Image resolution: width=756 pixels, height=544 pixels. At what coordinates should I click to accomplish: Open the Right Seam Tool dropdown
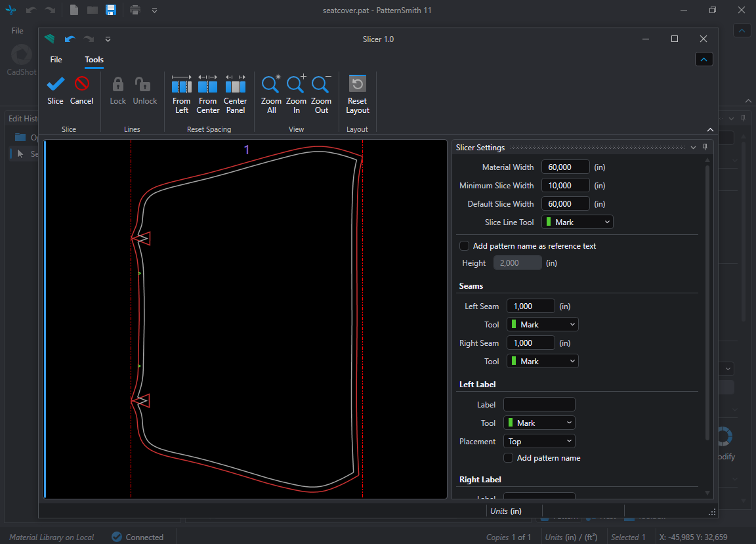tap(543, 361)
